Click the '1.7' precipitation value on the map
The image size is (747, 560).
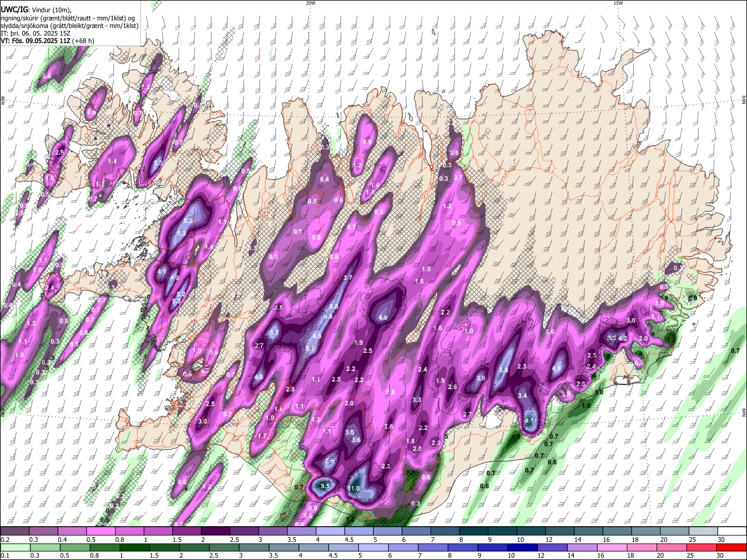(262, 436)
